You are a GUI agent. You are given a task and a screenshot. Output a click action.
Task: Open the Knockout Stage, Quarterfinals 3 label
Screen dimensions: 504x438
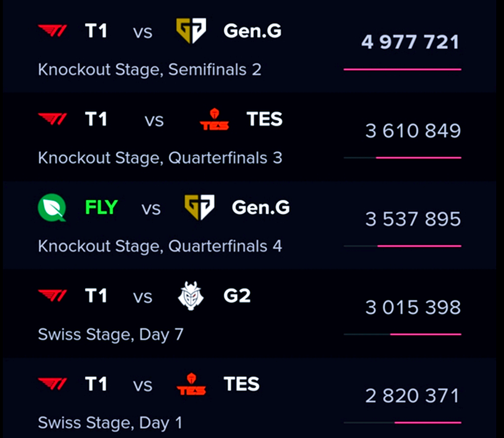160,158
